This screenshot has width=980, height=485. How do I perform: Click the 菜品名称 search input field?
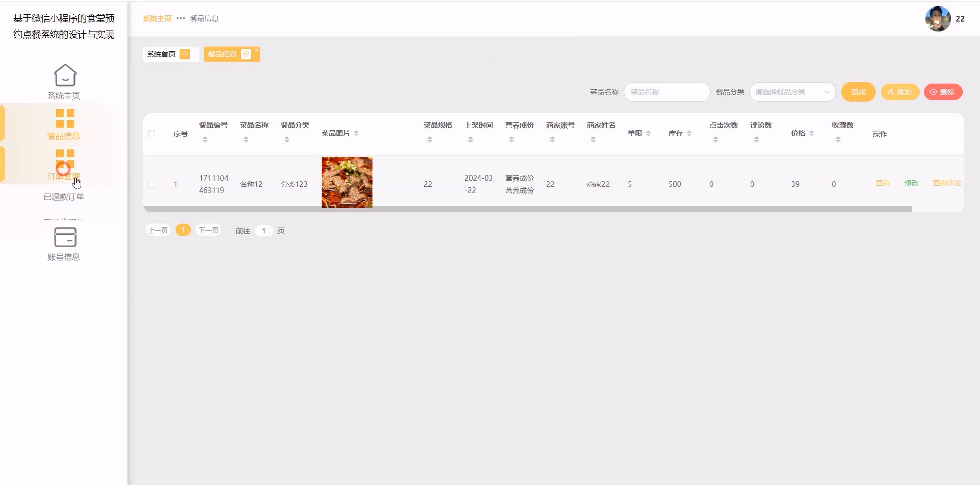tap(667, 92)
